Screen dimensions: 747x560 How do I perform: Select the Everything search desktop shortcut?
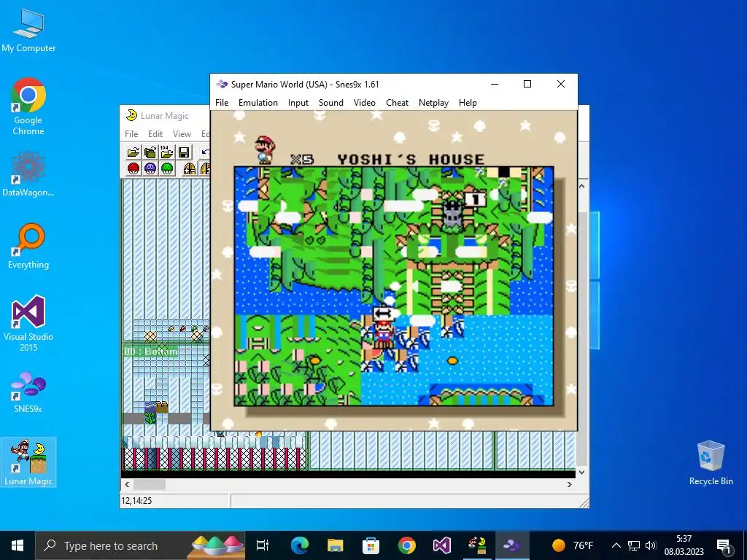pyautogui.click(x=28, y=246)
